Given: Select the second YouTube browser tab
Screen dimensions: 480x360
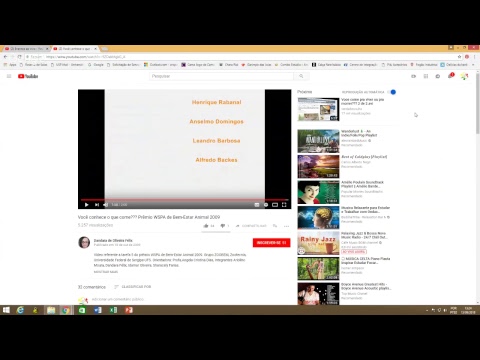Looking at the screenshot, I should [75, 49].
